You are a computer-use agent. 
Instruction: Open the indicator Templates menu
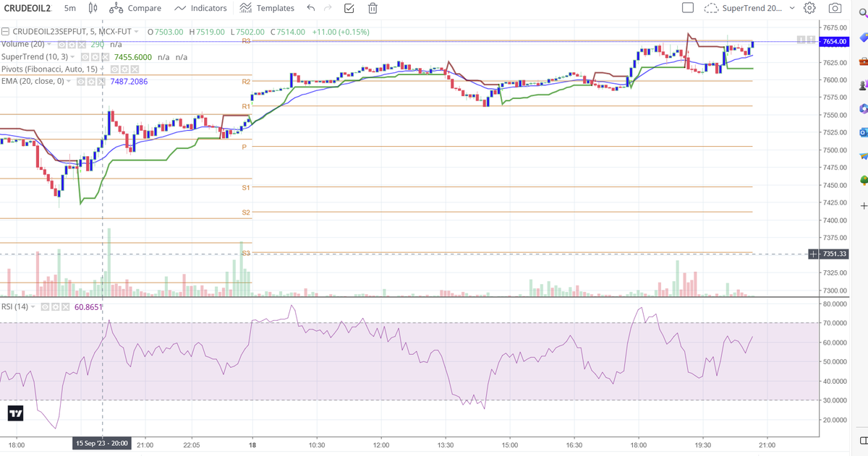click(x=266, y=8)
